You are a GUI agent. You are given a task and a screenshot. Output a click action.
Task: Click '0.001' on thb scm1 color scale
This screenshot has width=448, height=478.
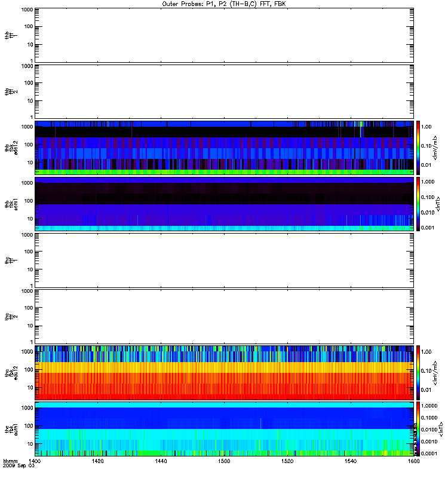(428, 228)
